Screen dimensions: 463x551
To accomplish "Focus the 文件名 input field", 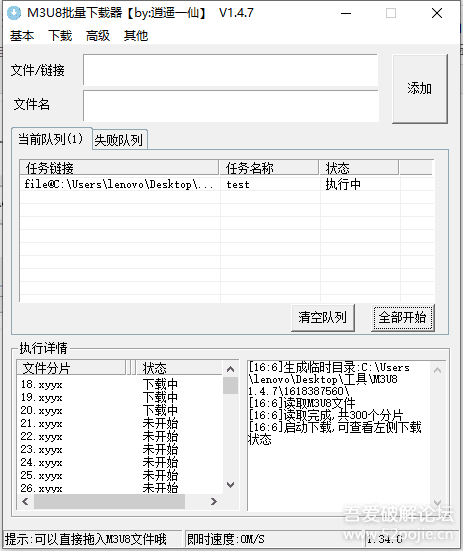I will click(x=230, y=105).
